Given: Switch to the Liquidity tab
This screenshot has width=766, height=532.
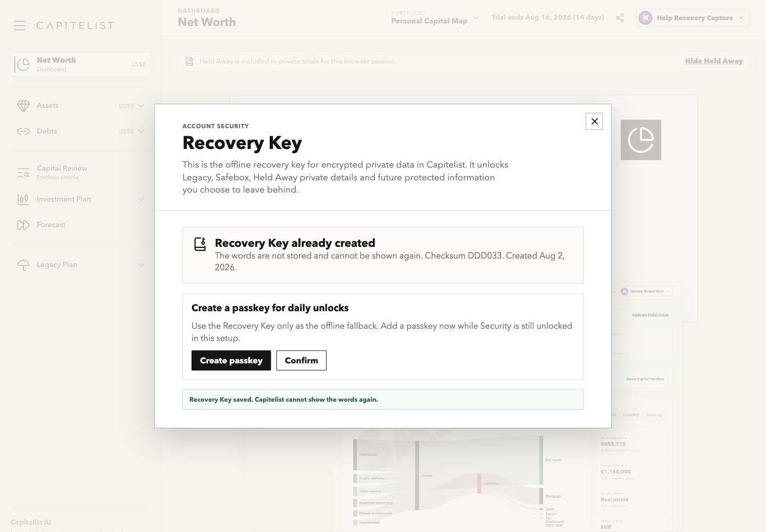Looking at the screenshot, I should [x=631, y=415].
